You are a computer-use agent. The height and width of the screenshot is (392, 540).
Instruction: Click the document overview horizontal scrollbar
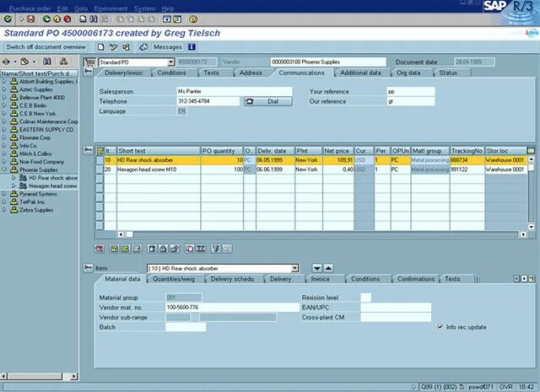coord(40,377)
